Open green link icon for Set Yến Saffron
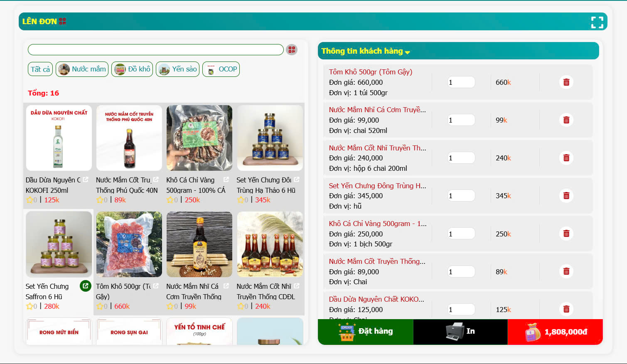Screen dimensions: 627x364 click(x=86, y=286)
